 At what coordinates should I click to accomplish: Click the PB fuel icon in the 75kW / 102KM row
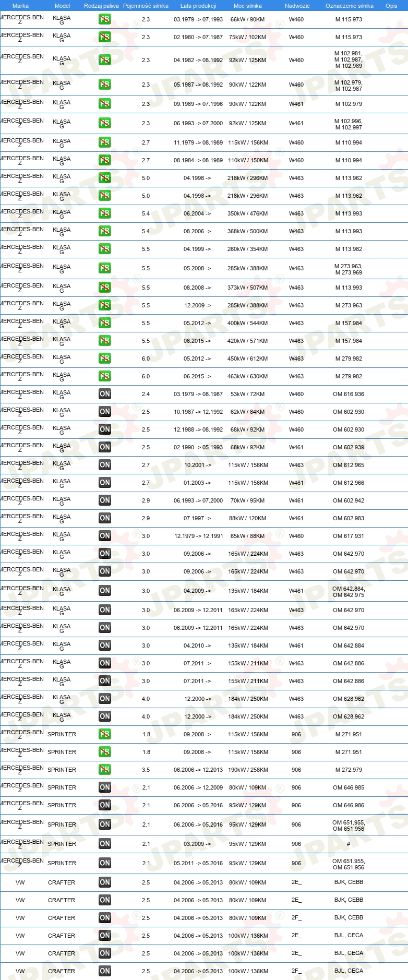[105, 37]
